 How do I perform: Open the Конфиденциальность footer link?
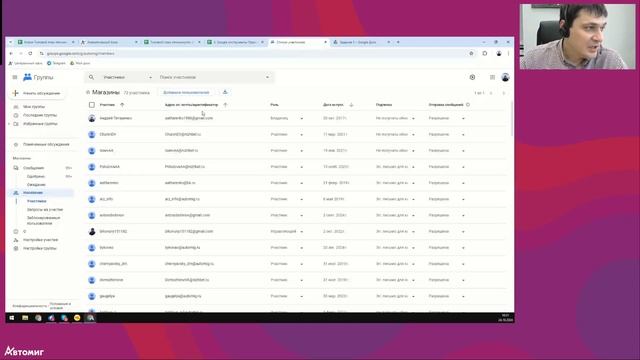(30, 306)
